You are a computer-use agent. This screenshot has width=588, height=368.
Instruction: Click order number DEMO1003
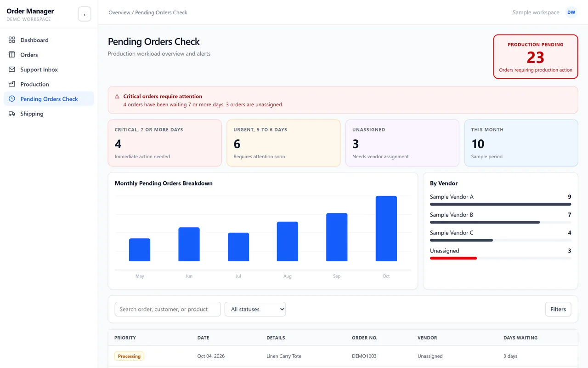[364, 356]
